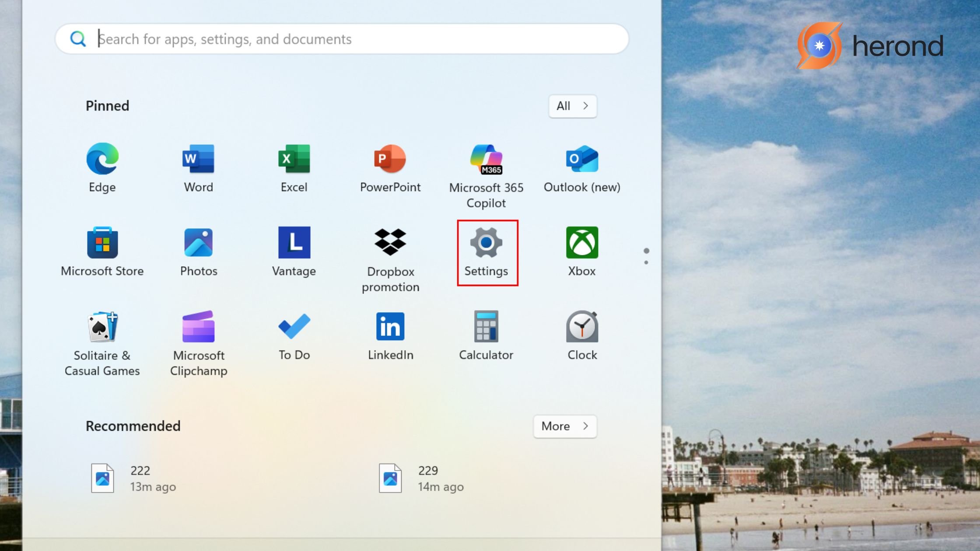Screen dimensions: 980x551
Task: Open the Vantage app icon
Action: tap(294, 243)
